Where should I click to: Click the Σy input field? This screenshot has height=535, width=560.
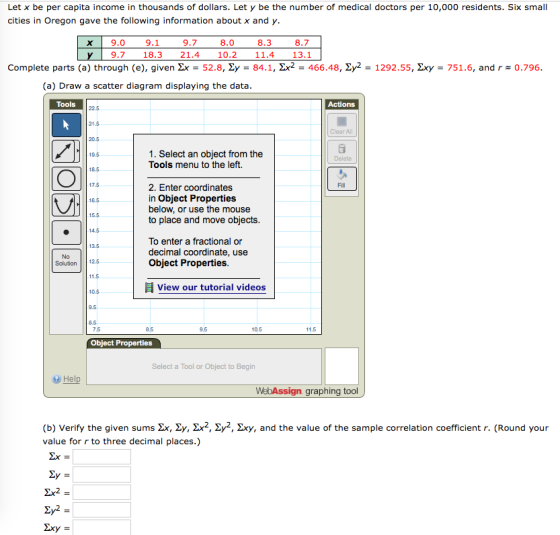point(101,475)
